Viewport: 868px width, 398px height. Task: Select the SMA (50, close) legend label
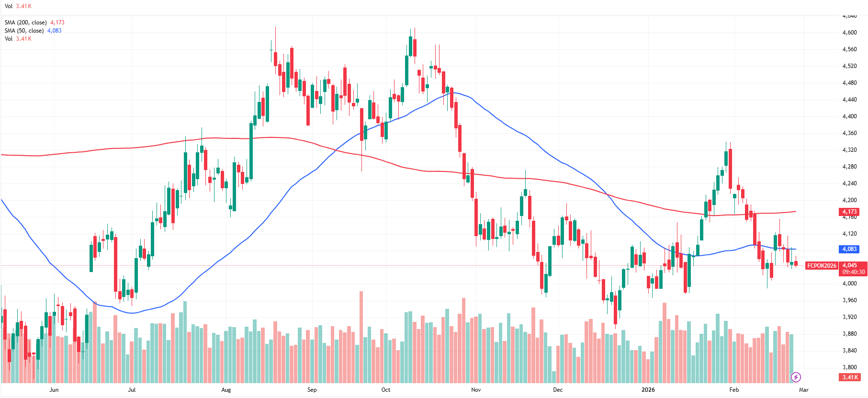point(24,31)
